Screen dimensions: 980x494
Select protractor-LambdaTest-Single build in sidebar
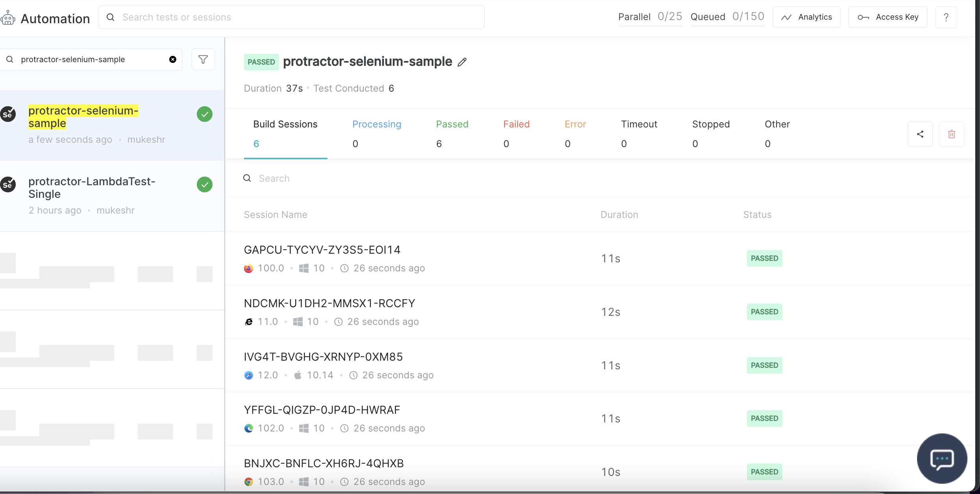coord(92,188)
